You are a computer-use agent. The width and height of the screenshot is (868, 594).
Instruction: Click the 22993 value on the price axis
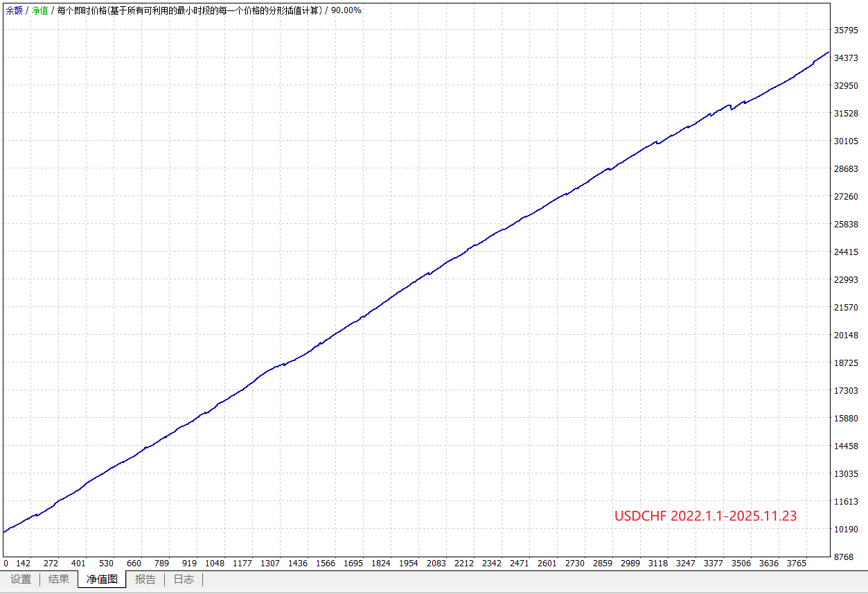846,280
